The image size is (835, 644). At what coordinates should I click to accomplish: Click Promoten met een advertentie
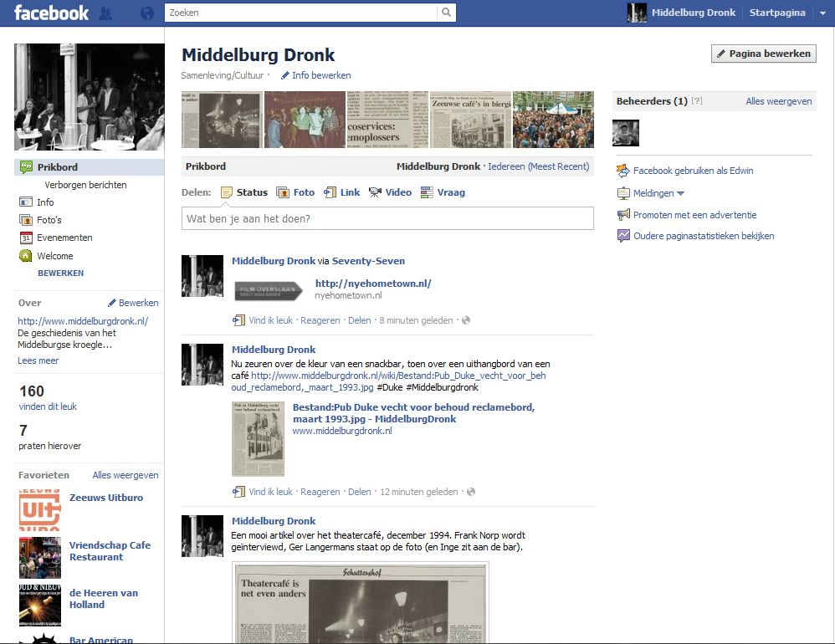[694, 215]
